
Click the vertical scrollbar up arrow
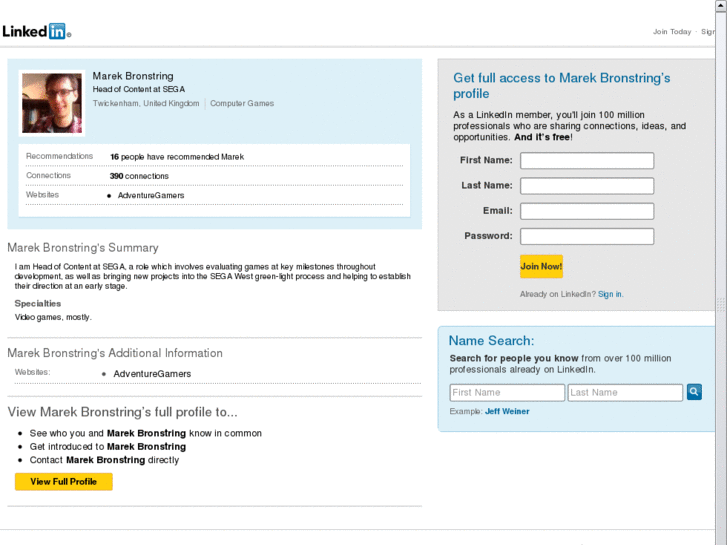tap(721, 5)
